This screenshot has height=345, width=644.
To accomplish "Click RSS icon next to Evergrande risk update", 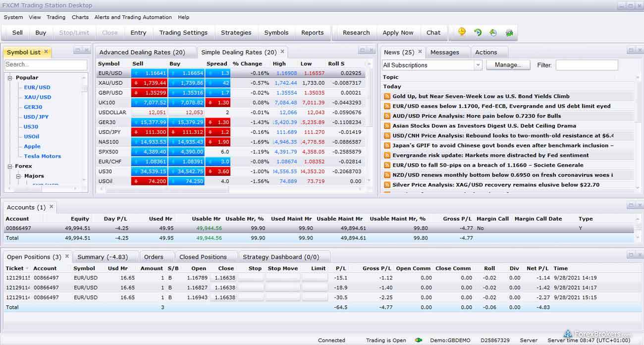I will [387, 155].
